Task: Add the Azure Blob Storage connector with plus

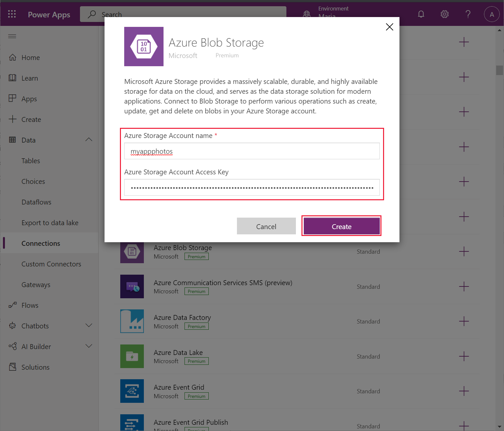Action: tap(464, 252)
